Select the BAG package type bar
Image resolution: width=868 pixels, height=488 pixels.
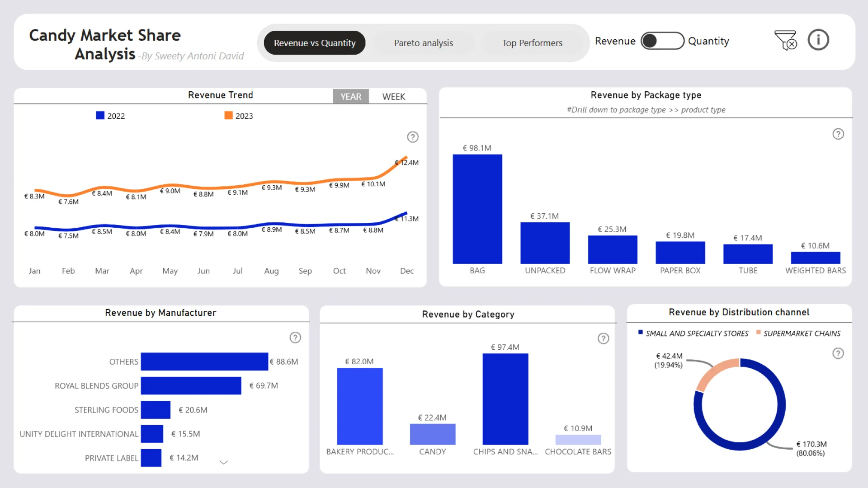click(x=477, y=209)
